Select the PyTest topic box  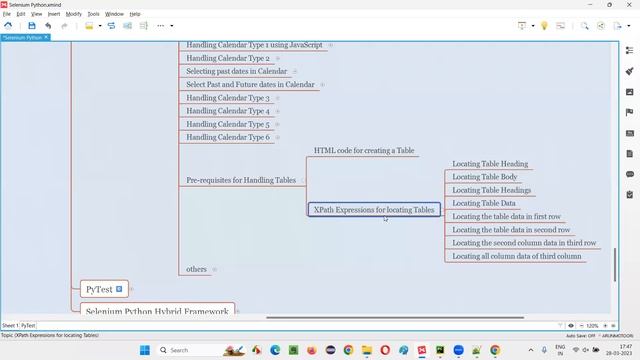(x=104, y=289)
